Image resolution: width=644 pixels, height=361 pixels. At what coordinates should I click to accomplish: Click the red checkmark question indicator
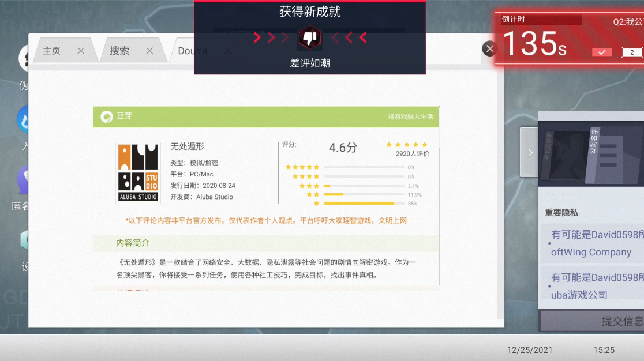pyautogui.click(x=602, y=52)
